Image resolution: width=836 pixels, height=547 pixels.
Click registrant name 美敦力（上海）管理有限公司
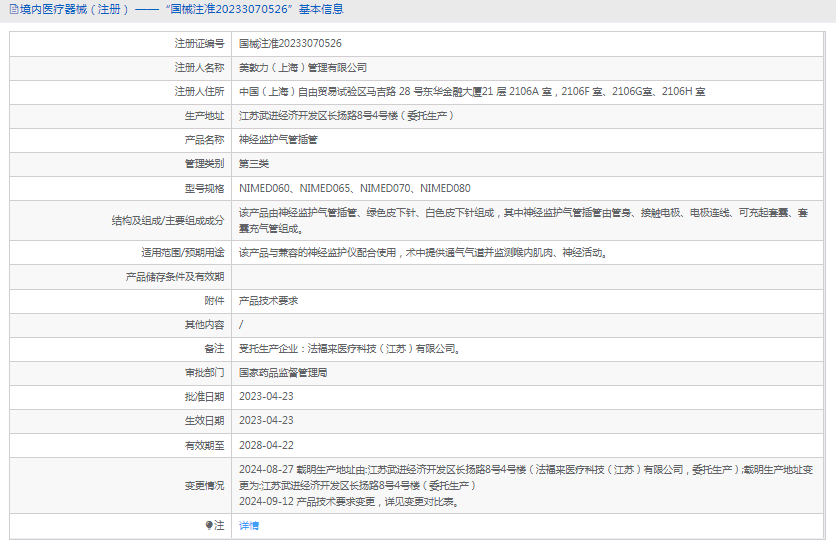point(303,68)
